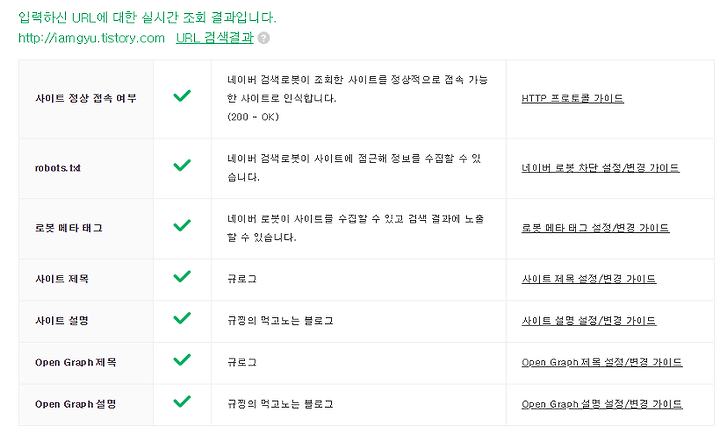Open 사이트 제목 설정/변경 가이드 link

[x=589, y=279]
